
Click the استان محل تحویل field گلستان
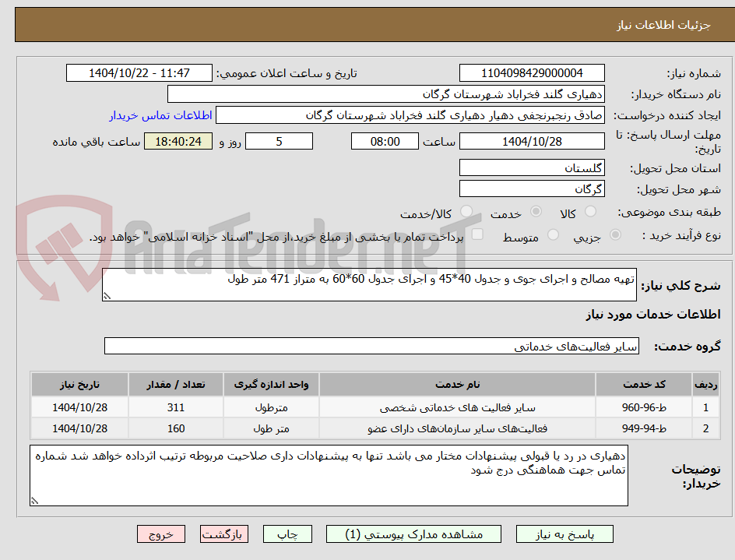(x=532, y=168)
